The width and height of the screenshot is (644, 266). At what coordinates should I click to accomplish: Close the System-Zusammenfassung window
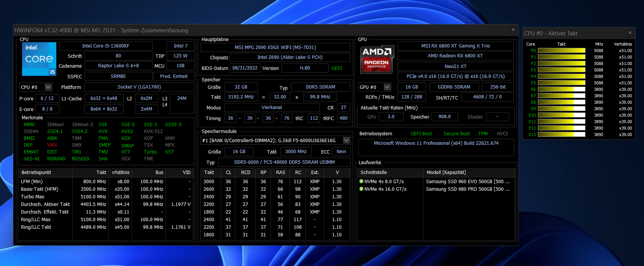coord(513,30)
